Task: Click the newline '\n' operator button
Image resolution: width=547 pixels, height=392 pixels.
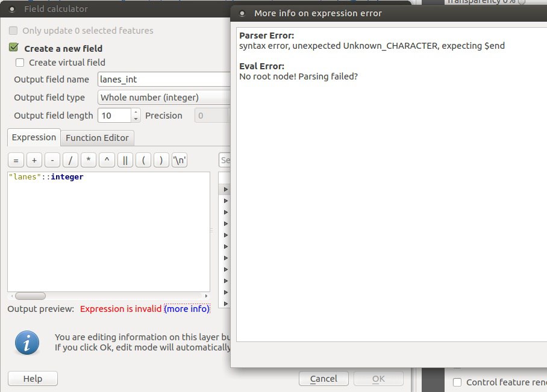Action: [180, 160]
